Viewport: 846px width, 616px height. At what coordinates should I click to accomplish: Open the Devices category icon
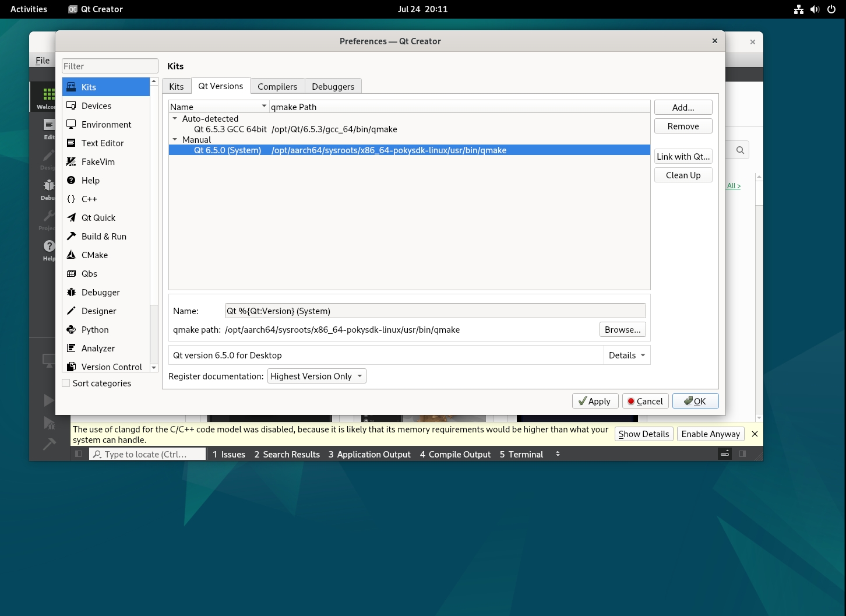pos(72,105)
